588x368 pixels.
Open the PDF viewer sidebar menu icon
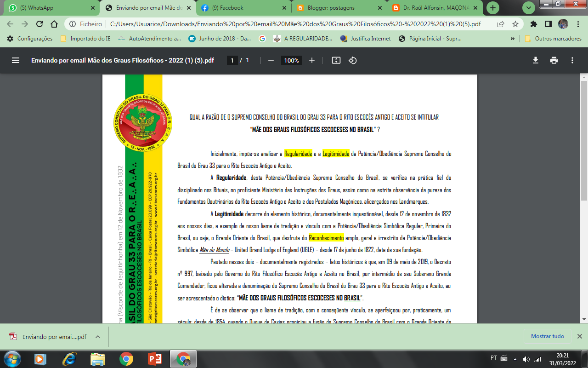click(x=16, y=60)
